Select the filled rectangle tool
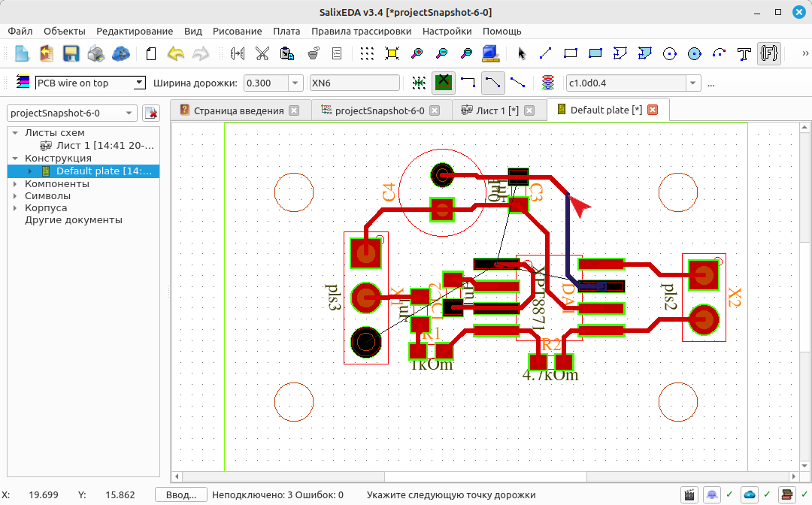812x505 pixels. pyautogui.click(x=595, y=53)
